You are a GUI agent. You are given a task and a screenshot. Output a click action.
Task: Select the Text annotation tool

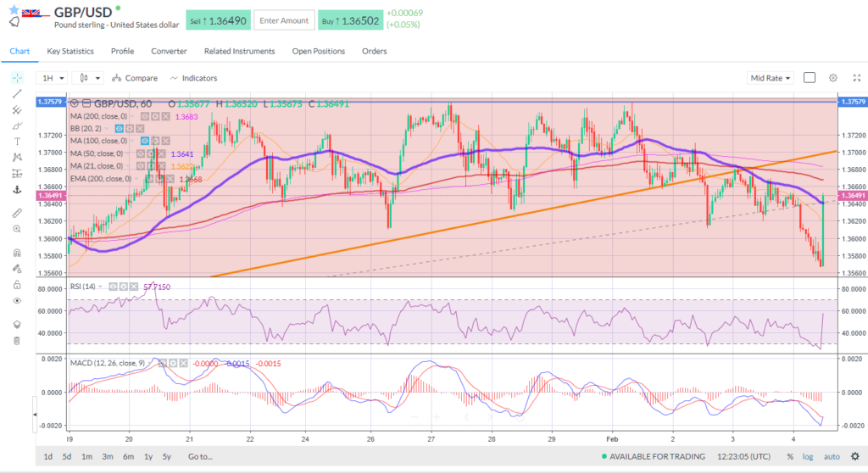click(x=16, y=142)
